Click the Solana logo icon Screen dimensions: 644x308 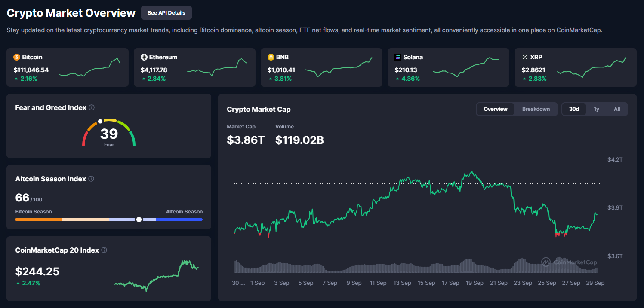[x=398, y=57]
